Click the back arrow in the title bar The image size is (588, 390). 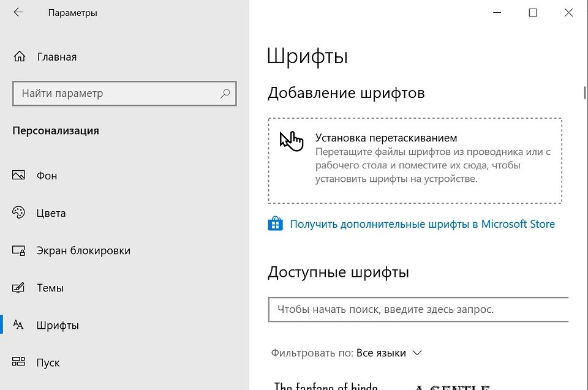[18, 12]
